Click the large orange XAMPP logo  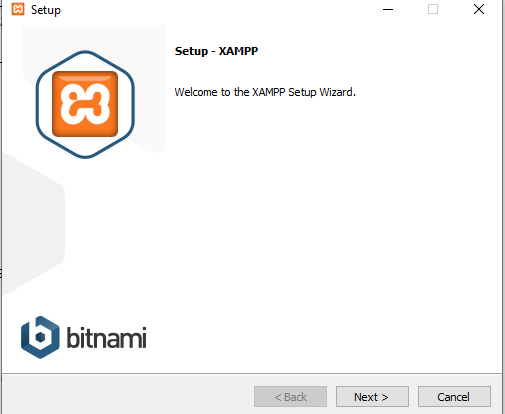(x=85, y=104)
